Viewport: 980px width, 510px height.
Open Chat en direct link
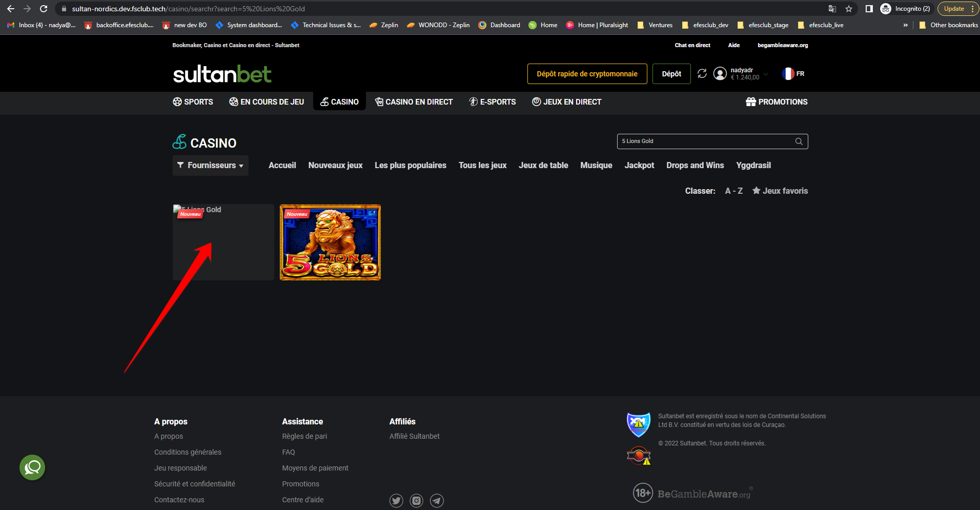(x=692, y=45)
